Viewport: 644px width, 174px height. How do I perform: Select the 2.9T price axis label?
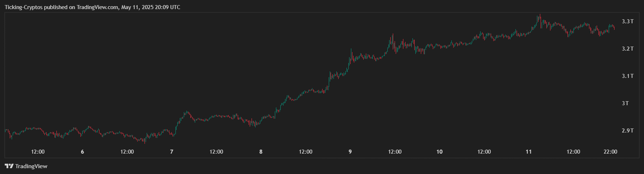628,131
